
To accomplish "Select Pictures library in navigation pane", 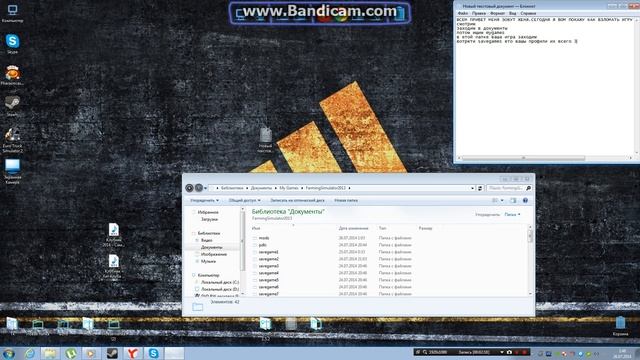I will pyautogui.click(x=214, y=254).
